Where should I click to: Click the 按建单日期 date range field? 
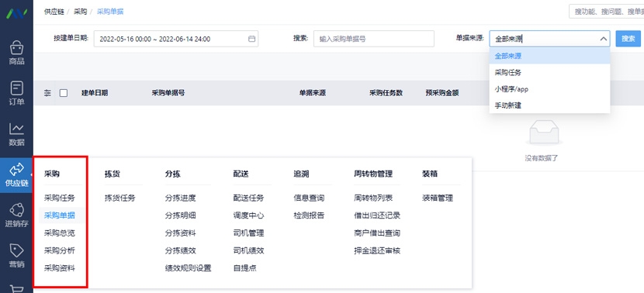[x=176, y=39]
